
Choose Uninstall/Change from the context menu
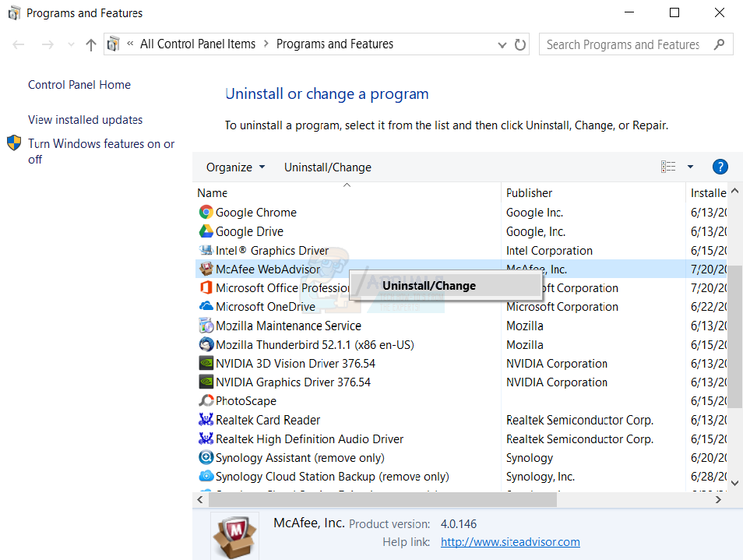pos(430,285)
